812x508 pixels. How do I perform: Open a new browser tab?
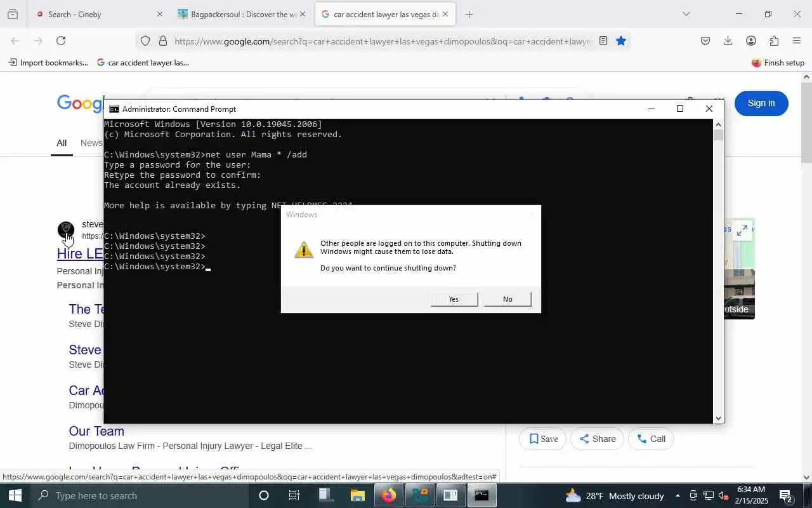point(469,14)
